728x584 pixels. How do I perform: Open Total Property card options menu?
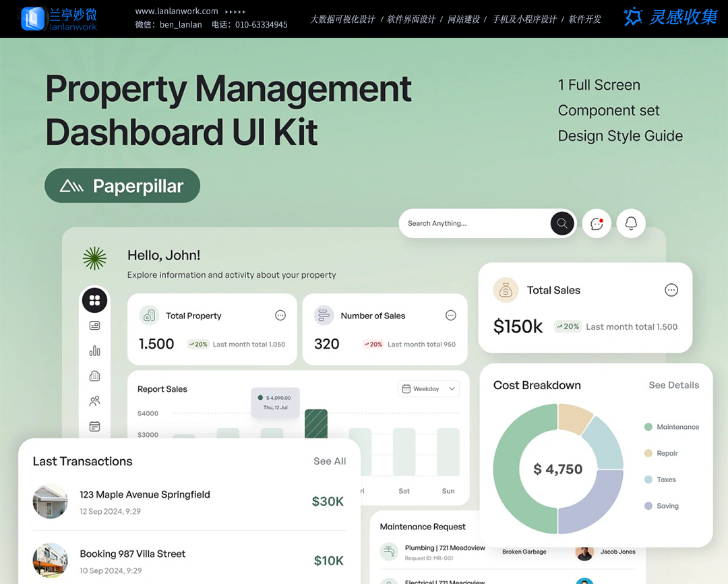tap(280, 316)
